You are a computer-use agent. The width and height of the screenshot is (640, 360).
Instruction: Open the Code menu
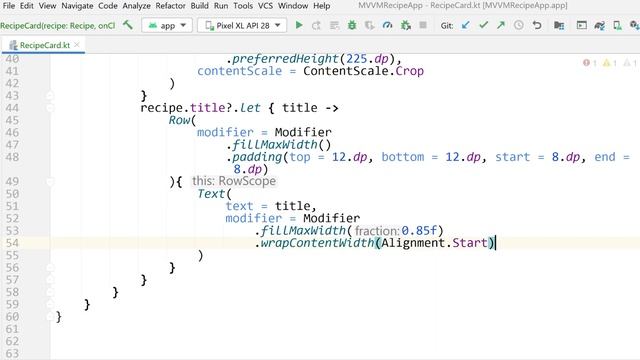108,6
